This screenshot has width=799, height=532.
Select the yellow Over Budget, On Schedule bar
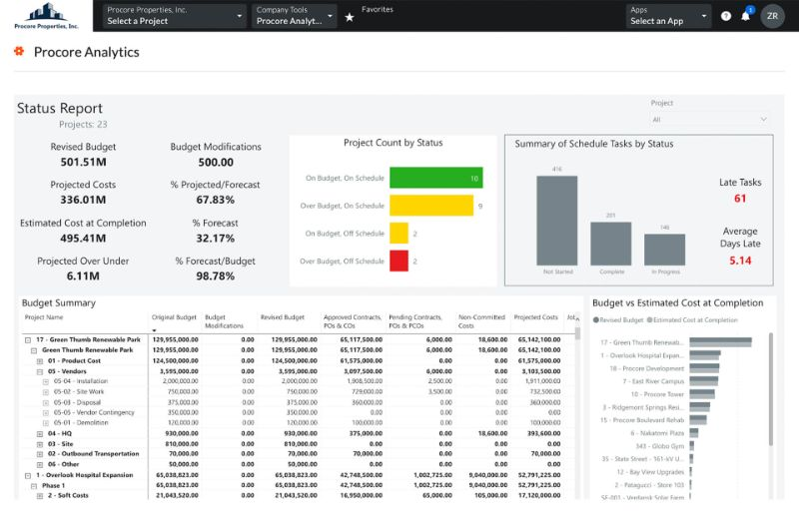pyautogui.click(x=431, y=206)
